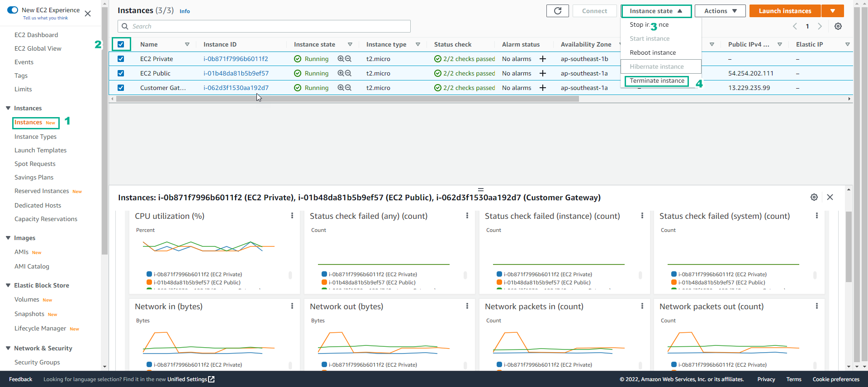Zoom in filter icon for EC2 Public state
The image size is (868, 387).
coord(341,73)
